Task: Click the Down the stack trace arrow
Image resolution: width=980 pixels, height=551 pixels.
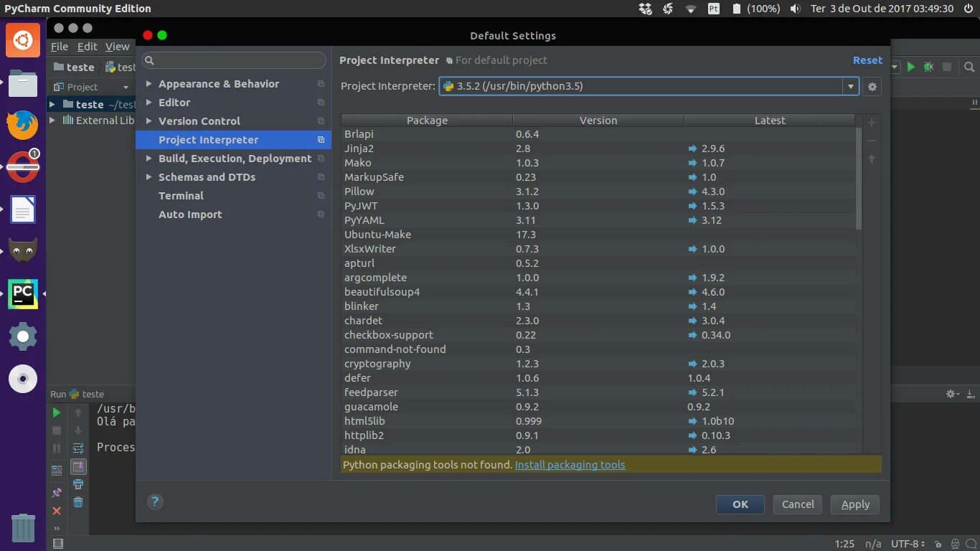Action: coord(78,430)
